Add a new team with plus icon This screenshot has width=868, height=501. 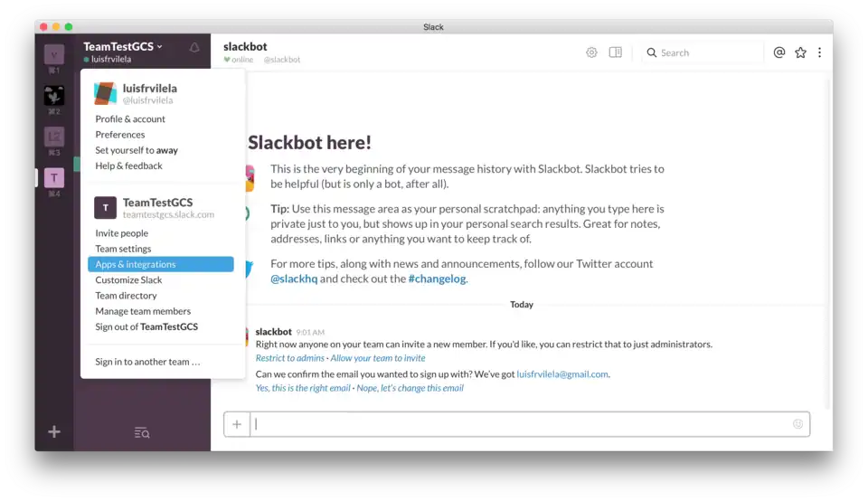(x=54, y=432)
